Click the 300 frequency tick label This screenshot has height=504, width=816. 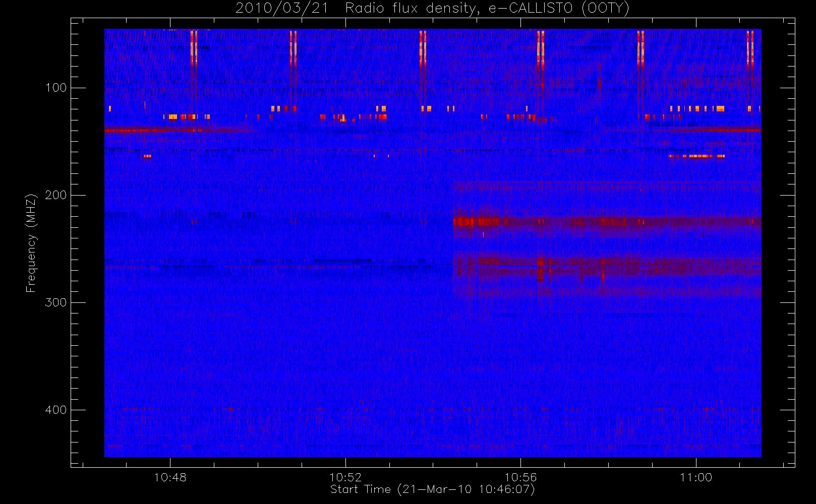(55, 302)
